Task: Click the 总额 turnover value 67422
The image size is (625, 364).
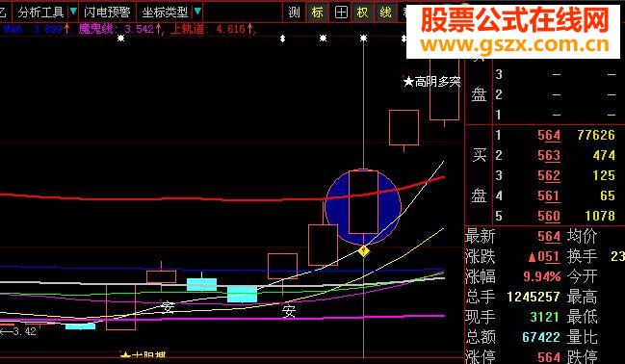Action: [541, 337]
